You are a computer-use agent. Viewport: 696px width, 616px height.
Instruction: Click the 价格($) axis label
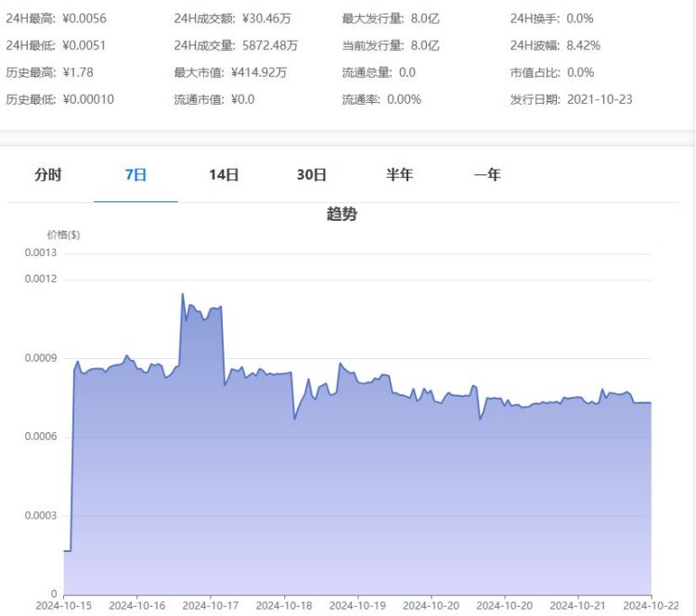63,235
